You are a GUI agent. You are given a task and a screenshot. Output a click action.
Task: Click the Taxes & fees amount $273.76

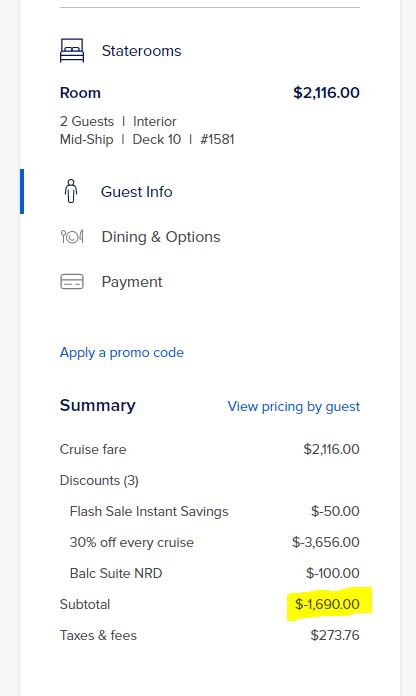[335, 635]
